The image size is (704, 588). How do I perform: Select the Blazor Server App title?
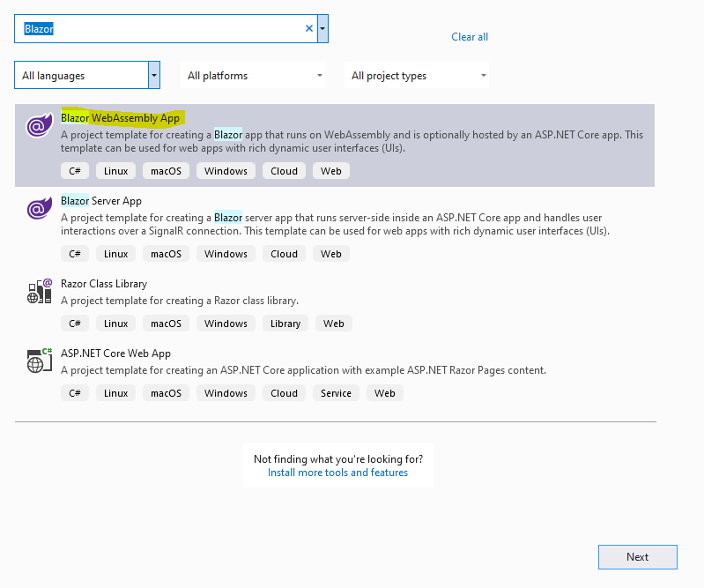(101, 201)
